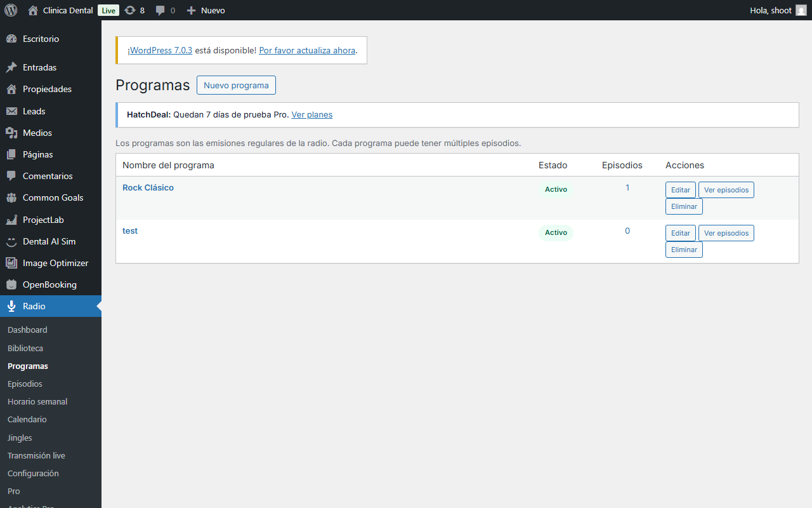Open Configuración submenu item
This screenshot has width=812, height=508.
pos(33,474)
